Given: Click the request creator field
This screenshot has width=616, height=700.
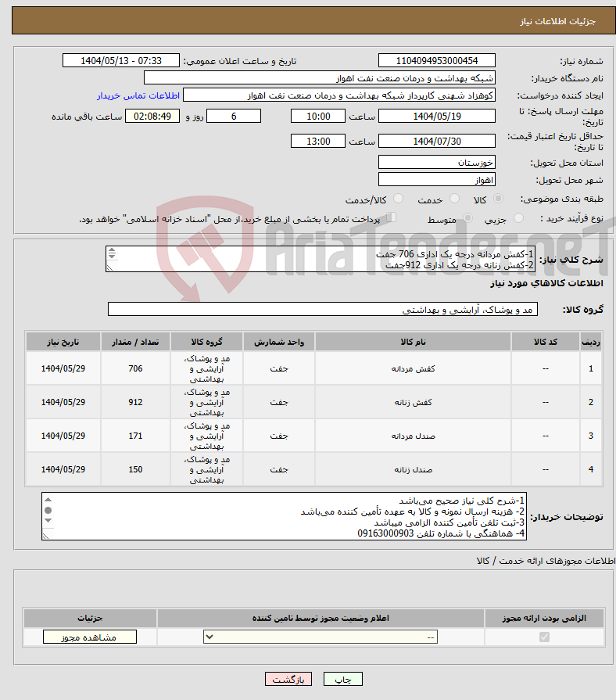Looking at the screenshot, I should [x=339, y=95].
